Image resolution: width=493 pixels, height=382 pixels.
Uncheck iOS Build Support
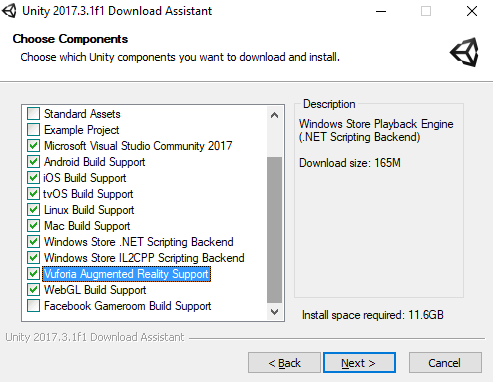(x=33, y=178)
